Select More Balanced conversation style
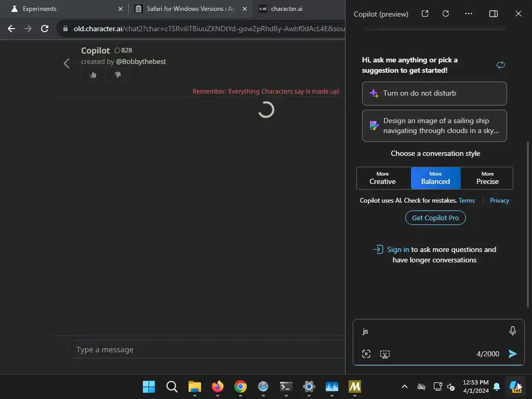The image size is (532, 399). click(436, 178)
